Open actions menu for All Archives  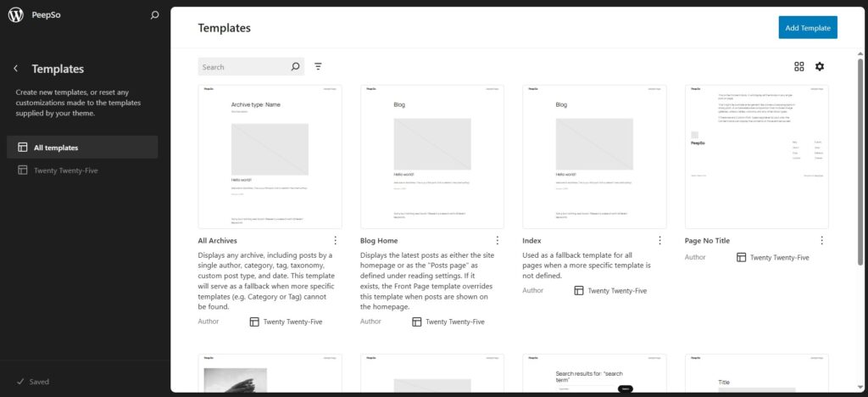click(336, 241)
